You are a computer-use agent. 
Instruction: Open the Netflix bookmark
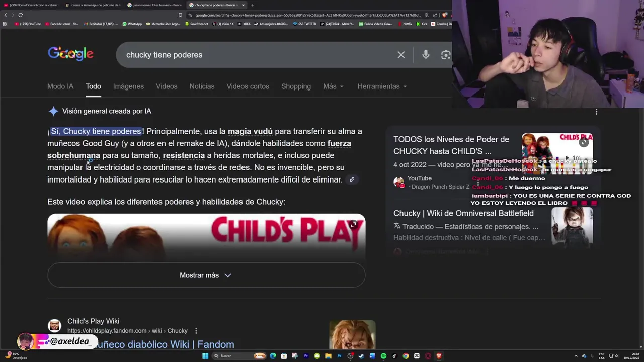coord(405,24)
